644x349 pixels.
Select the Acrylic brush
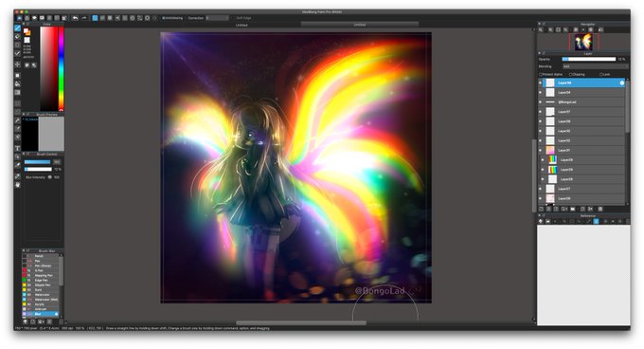40,304
